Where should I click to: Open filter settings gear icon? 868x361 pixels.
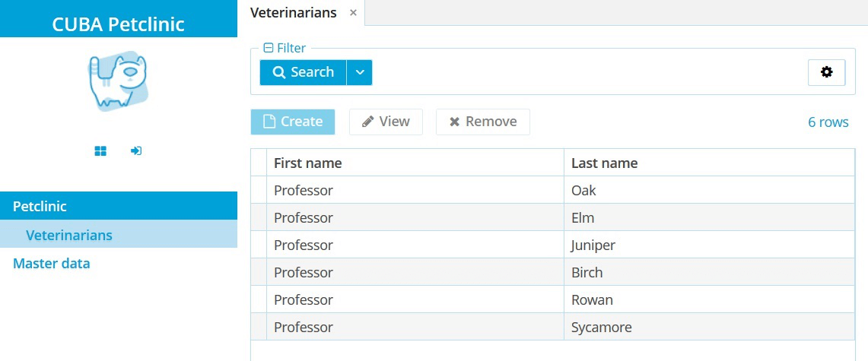click(x=826, y=72)
